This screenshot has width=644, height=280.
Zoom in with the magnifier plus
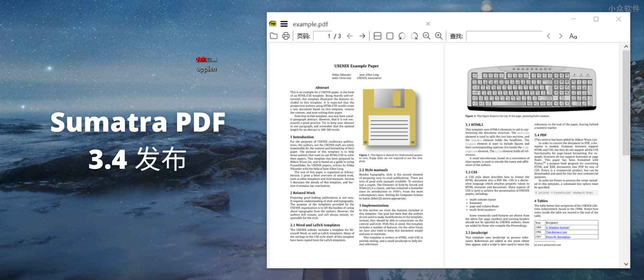coord(439,36)
